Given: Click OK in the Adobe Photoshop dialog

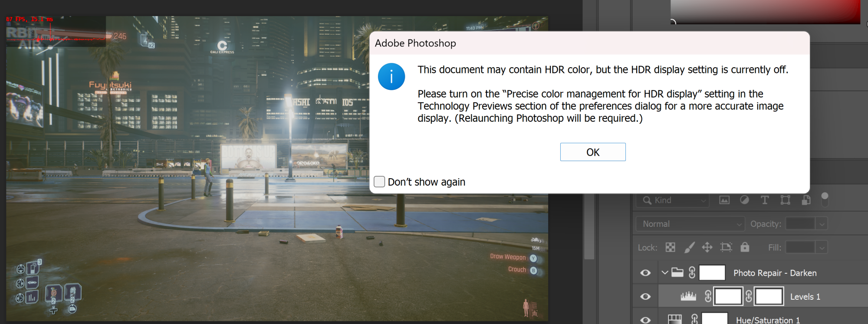Looking at the screenshot, I should [x=593, y=152].
